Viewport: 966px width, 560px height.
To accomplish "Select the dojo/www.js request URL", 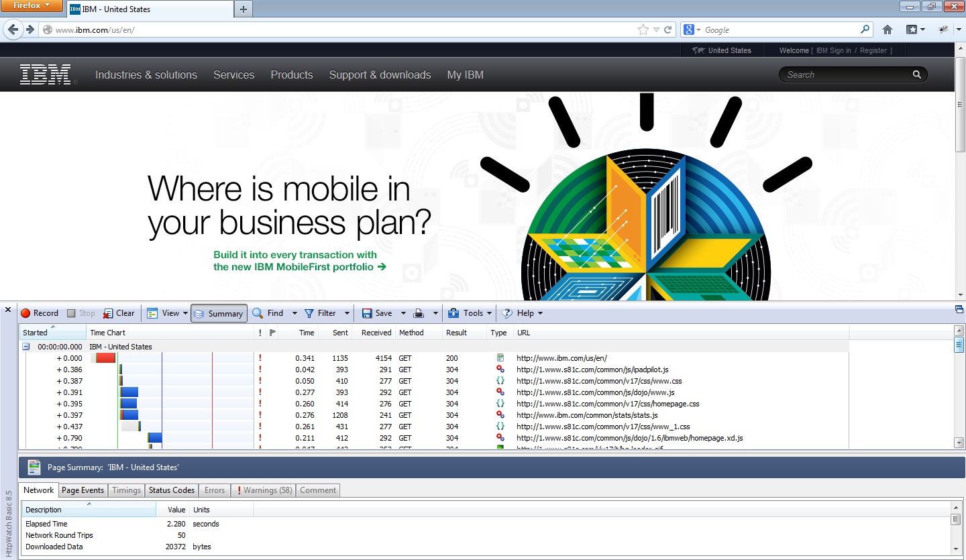I will 596,392.
